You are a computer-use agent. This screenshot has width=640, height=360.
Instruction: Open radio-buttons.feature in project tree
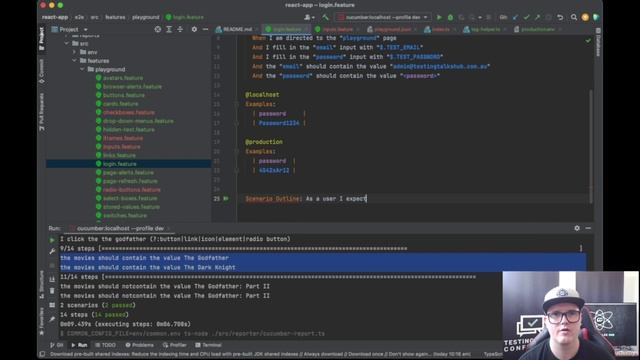pos(131,190)
